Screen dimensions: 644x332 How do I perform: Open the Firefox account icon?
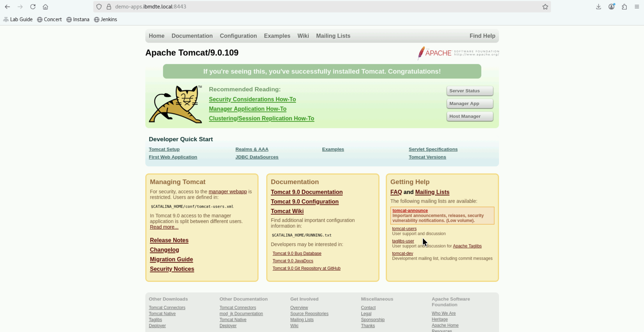pos(612,7)
